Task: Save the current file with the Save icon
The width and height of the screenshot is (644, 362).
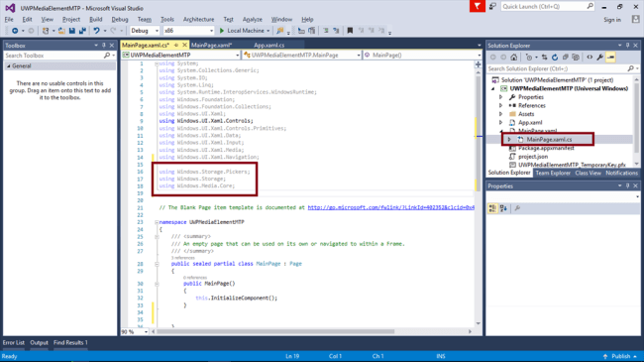Action: 72,31
